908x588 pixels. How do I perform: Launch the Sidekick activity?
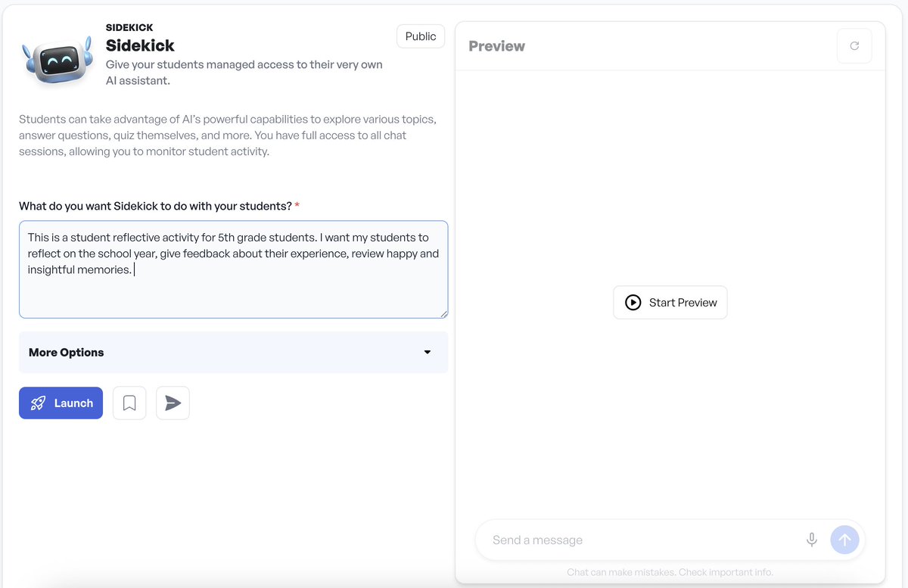point(61,403)
